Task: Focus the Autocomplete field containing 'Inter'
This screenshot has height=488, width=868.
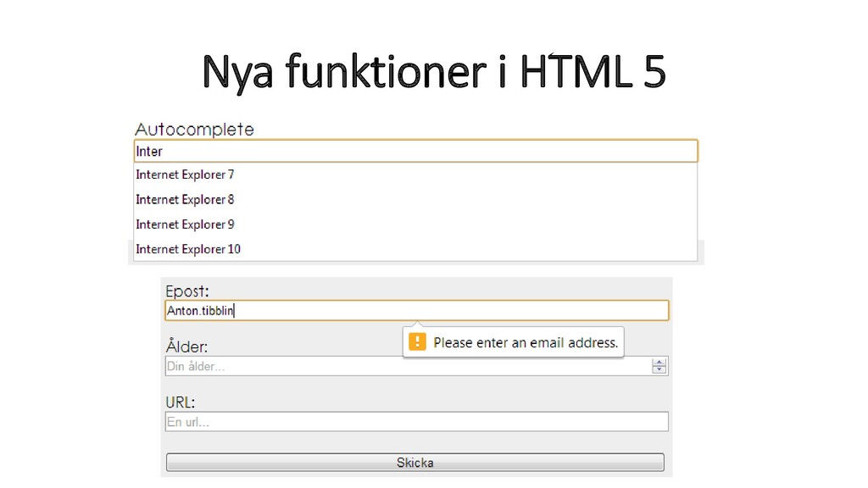Action: [415, 151]
